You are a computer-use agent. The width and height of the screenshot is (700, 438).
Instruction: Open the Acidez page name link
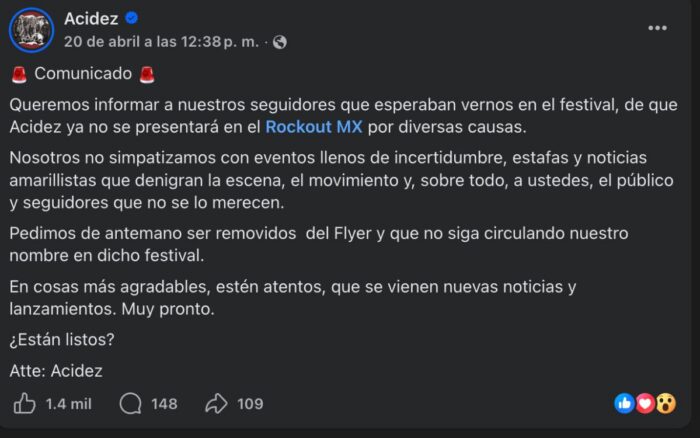tap(91, 19)
